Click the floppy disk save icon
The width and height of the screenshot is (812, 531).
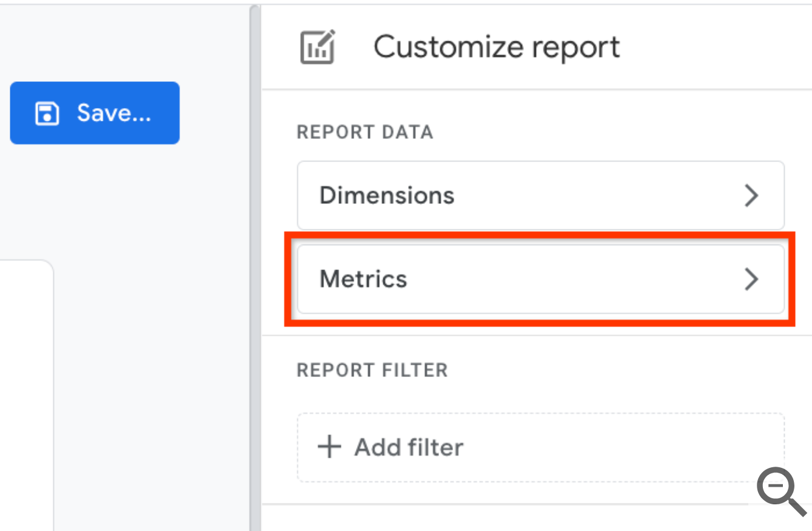click(x=47, y=113)
